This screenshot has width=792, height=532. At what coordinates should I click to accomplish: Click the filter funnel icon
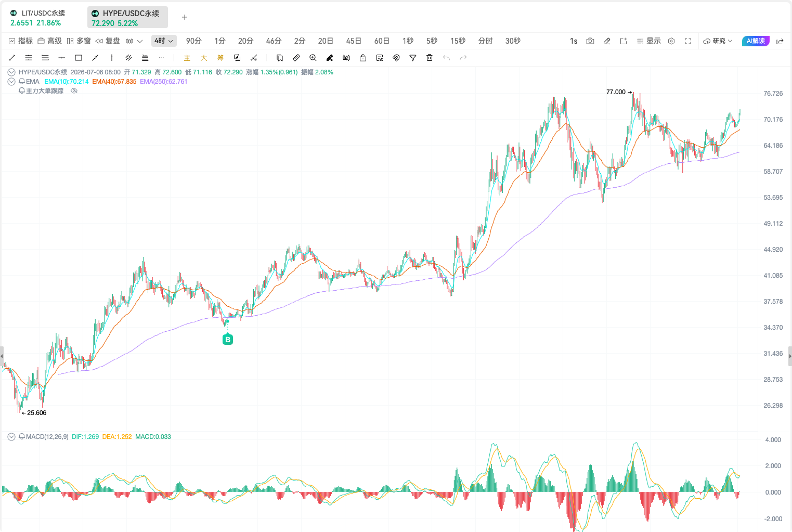point(413,58)
